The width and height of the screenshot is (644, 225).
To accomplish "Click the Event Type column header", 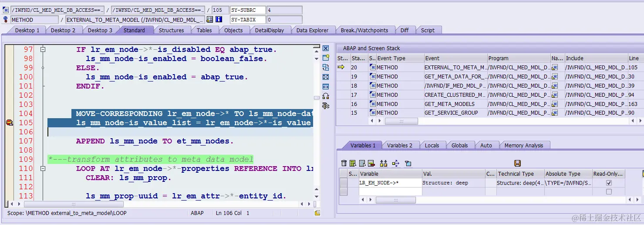I will click(x=400, y=58).
